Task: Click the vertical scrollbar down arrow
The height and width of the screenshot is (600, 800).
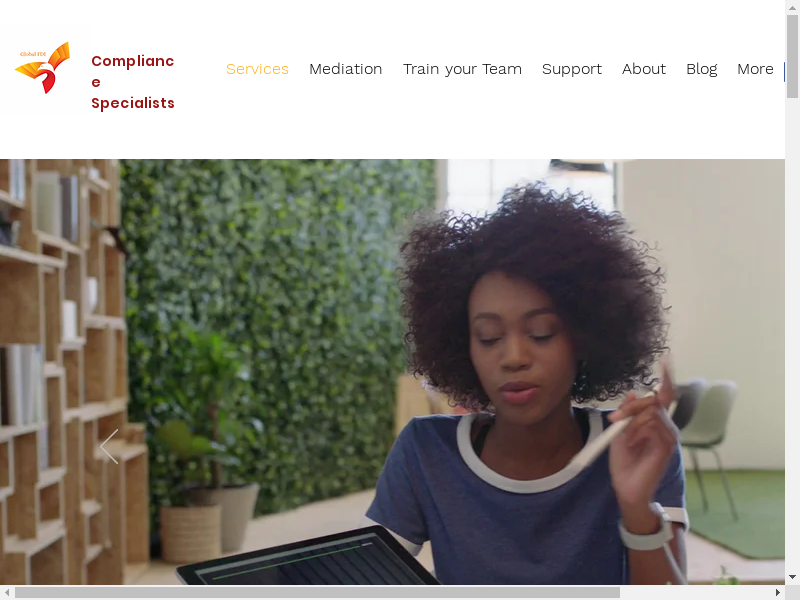Action: coord(792,577)
